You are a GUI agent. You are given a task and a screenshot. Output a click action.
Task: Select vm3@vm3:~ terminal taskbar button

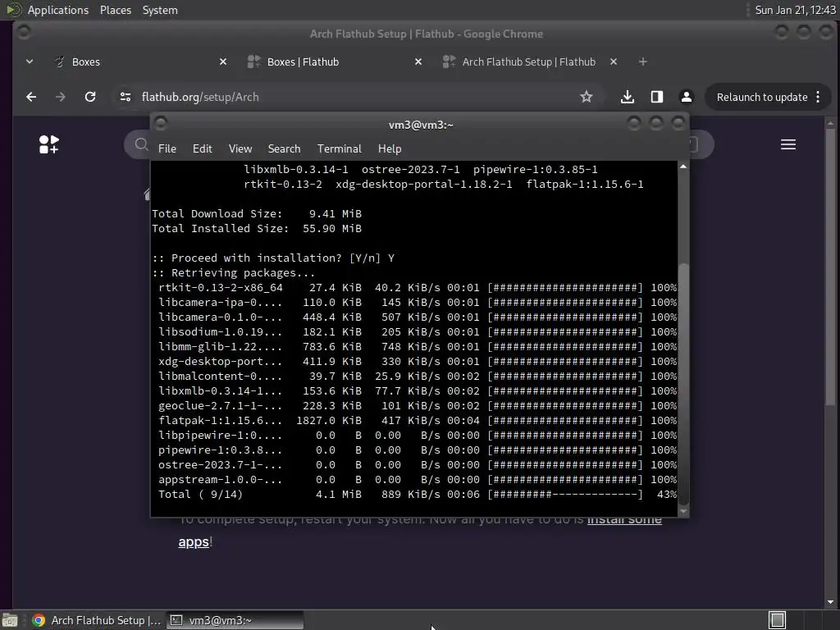pos(235,620)
